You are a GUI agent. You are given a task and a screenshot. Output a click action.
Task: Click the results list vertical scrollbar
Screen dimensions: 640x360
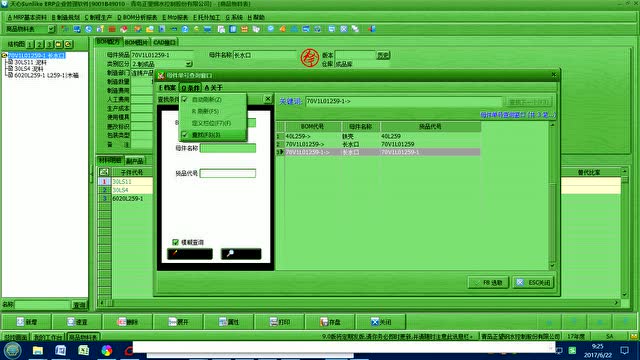coord(552,195)
